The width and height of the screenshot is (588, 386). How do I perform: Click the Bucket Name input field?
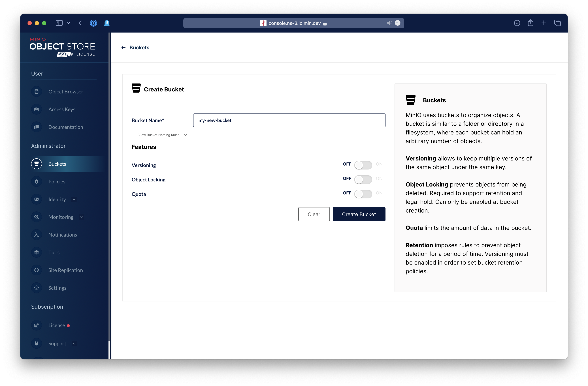[289, 120]
